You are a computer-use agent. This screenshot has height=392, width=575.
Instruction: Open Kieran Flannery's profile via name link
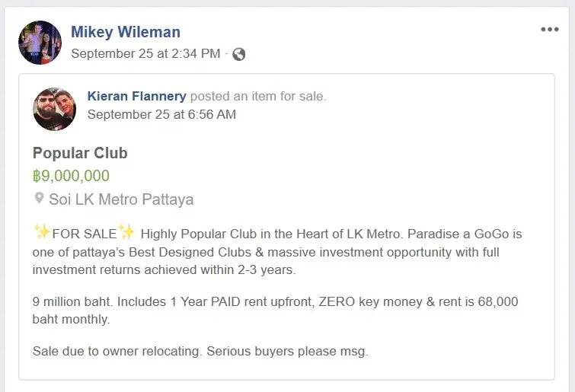(x=137, y=96)
